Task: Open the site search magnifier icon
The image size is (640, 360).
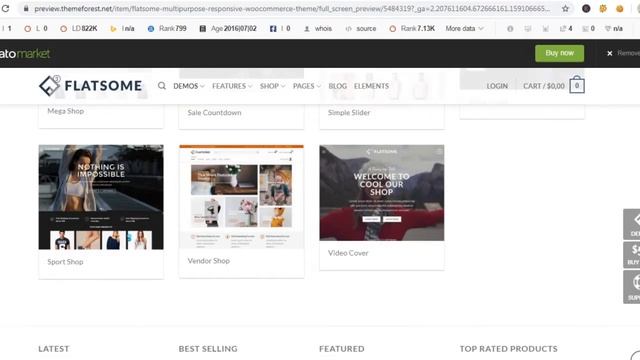Action: coord(162,86)
